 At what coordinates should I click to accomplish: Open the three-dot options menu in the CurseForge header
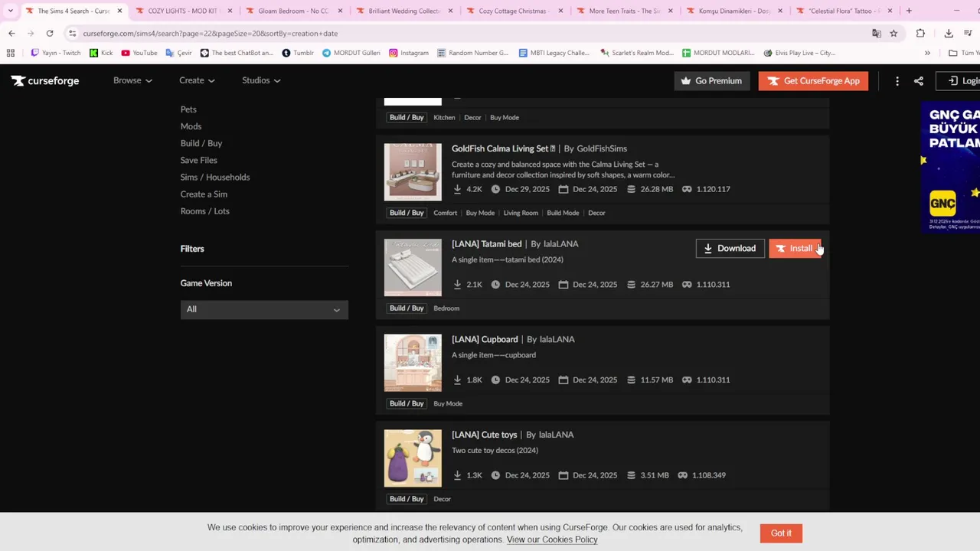(897, 80)
